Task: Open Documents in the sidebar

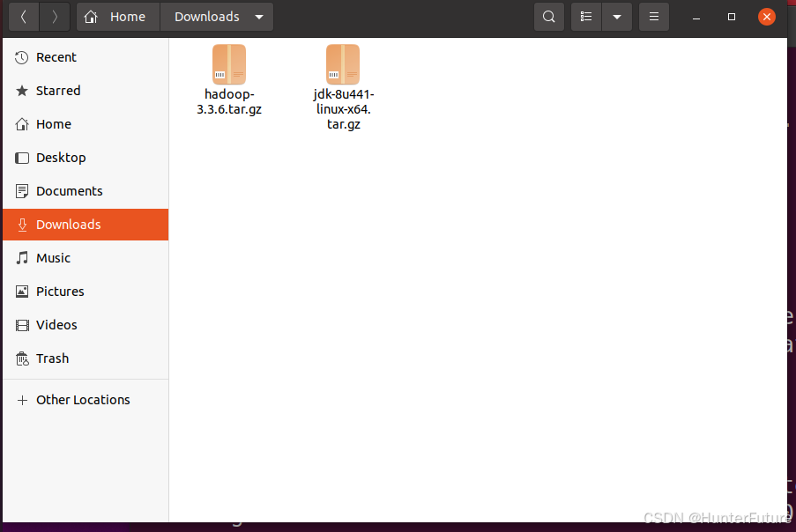Action: pyautogui.click(x=86, y=191)
